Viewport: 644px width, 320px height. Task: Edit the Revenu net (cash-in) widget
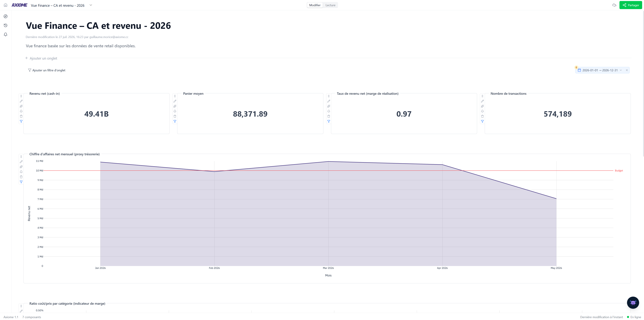pos(21,101)
